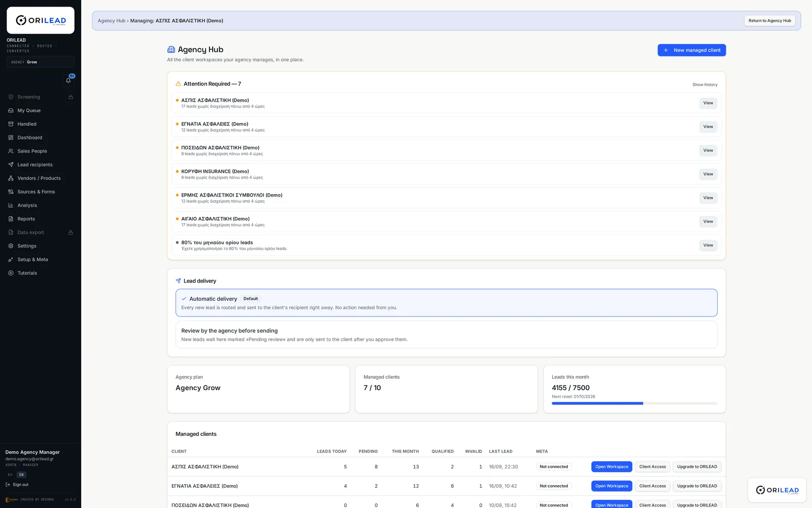Viewport: 812px width, 508px height.
Task: Click the Data export file icon
Action: click(11, 232)
